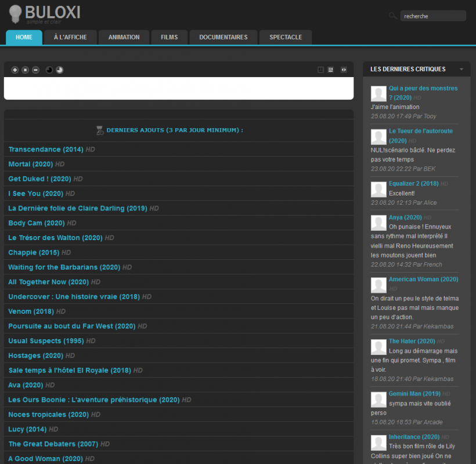Open the HOME tab

[24, 37]
